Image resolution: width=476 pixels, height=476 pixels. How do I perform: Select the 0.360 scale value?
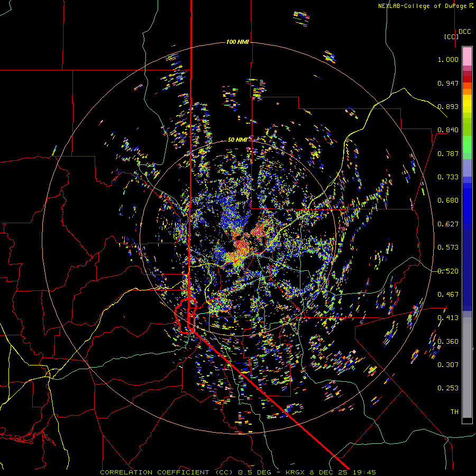[448, 342]
